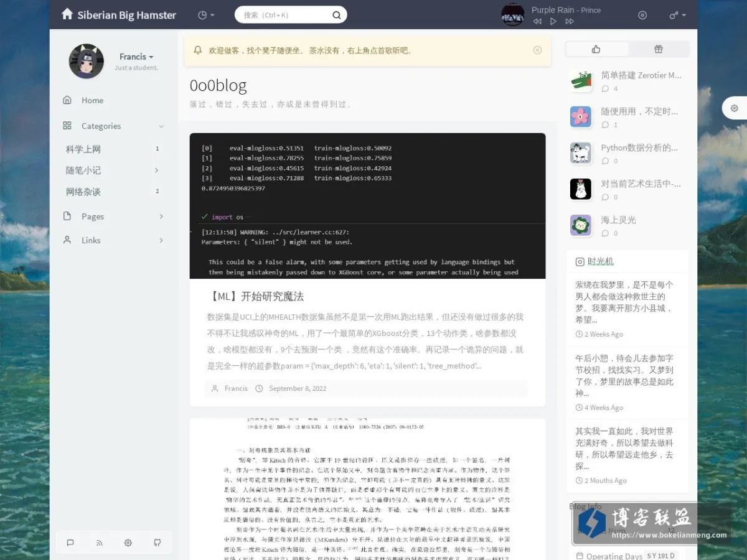
Task: Click count badge 2 beside 网络杂谈
Action: pyautogui.click(x=157, y=192)
